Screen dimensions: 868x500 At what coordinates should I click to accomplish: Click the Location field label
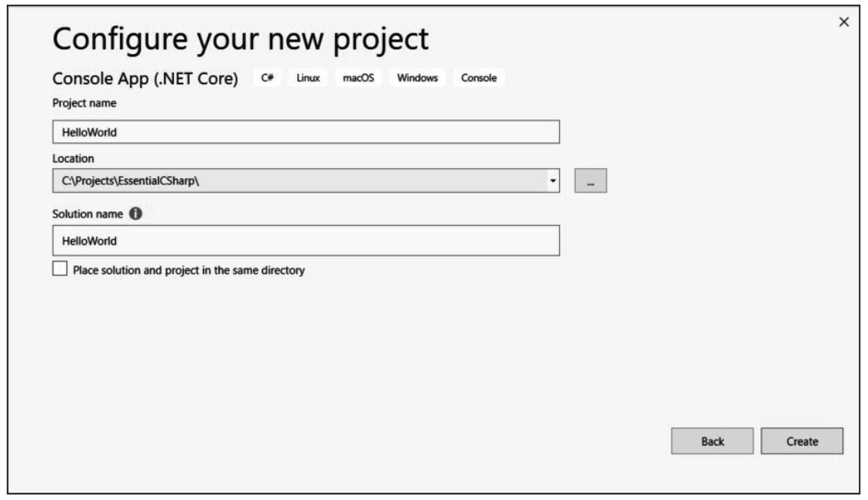73,158
